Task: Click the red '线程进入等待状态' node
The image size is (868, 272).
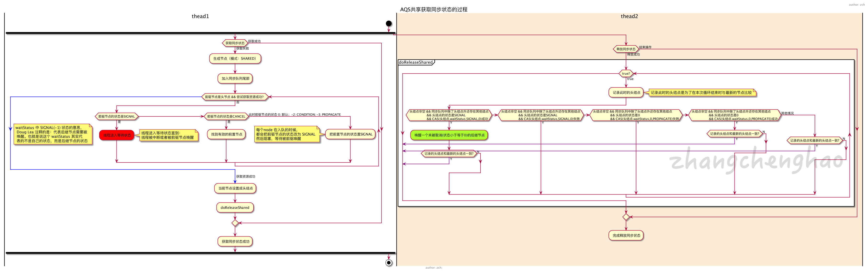Action: pyautogui.click(x=117, y=135)
